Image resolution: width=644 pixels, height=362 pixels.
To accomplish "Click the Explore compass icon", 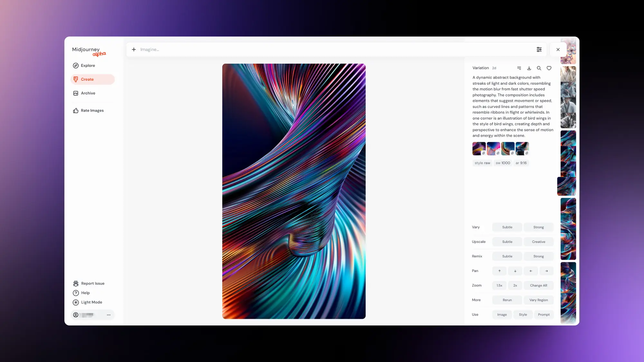I will tap(76, 66).
